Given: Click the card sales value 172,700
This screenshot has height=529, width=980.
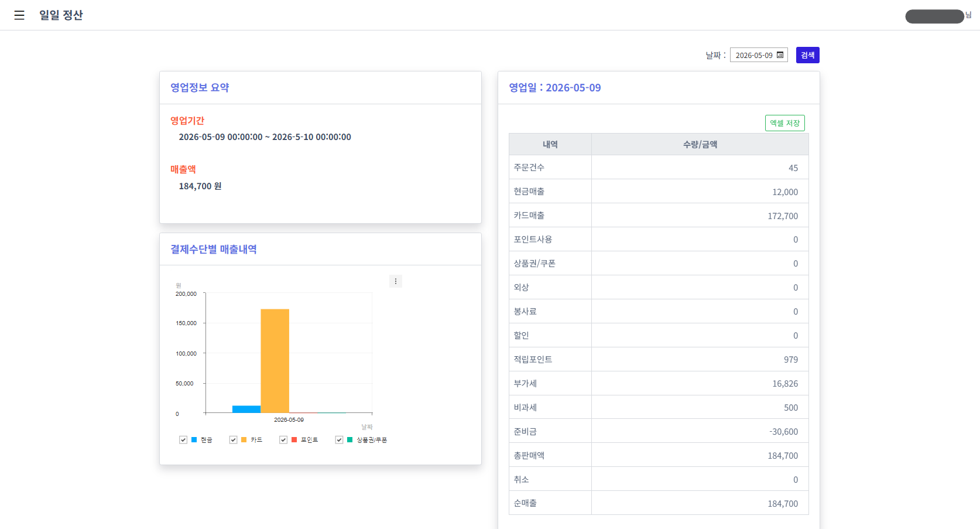Looking at the screenshot, I should (783, 216).
